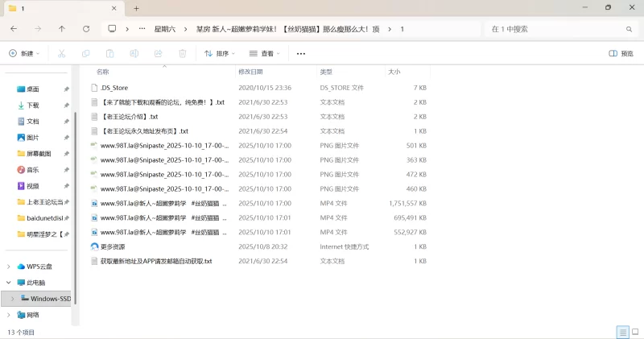644x339 pixels.
Task: Switch to details view in status bar
Action: (621, 332)
